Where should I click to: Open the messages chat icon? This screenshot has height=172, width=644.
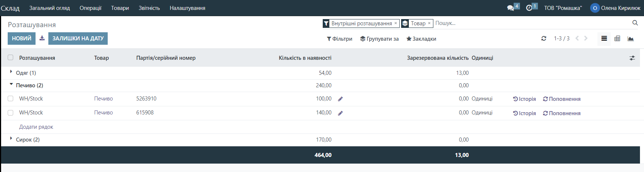click(510, 8)
